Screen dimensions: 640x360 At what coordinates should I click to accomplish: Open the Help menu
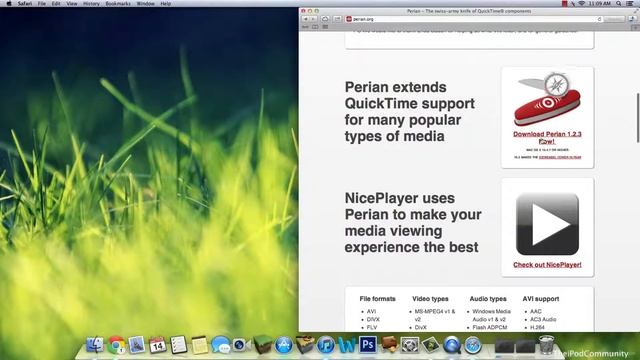165,4
